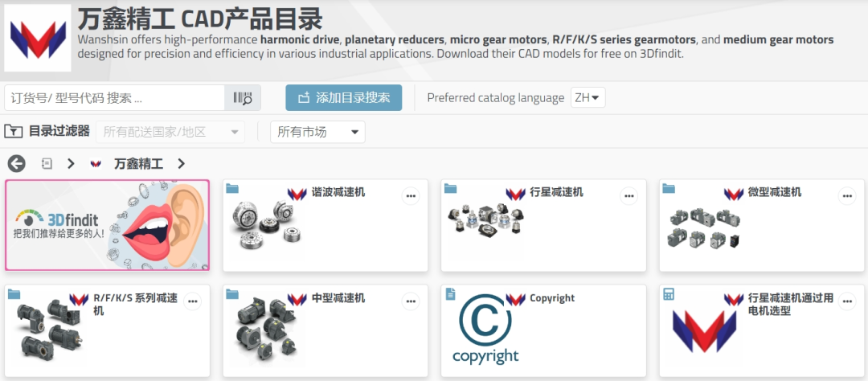
Task: Click folder icon on 中型减速机 card
Action: pos(232,293)
